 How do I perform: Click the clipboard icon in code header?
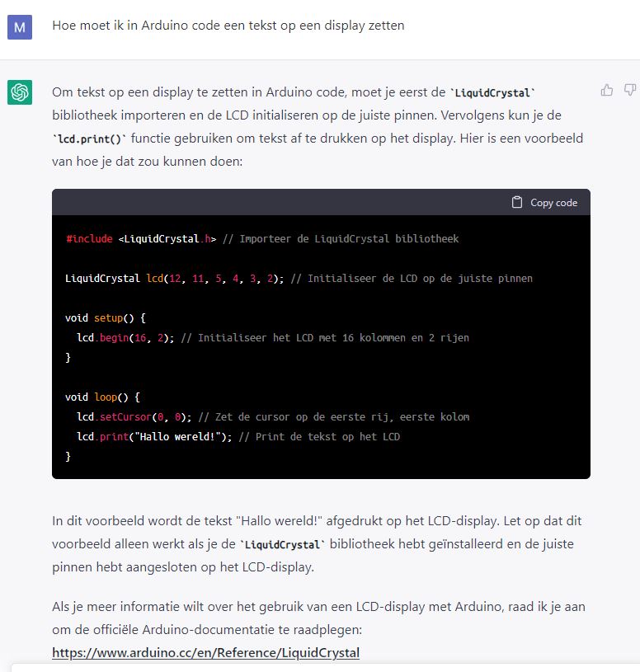point(517,202)
